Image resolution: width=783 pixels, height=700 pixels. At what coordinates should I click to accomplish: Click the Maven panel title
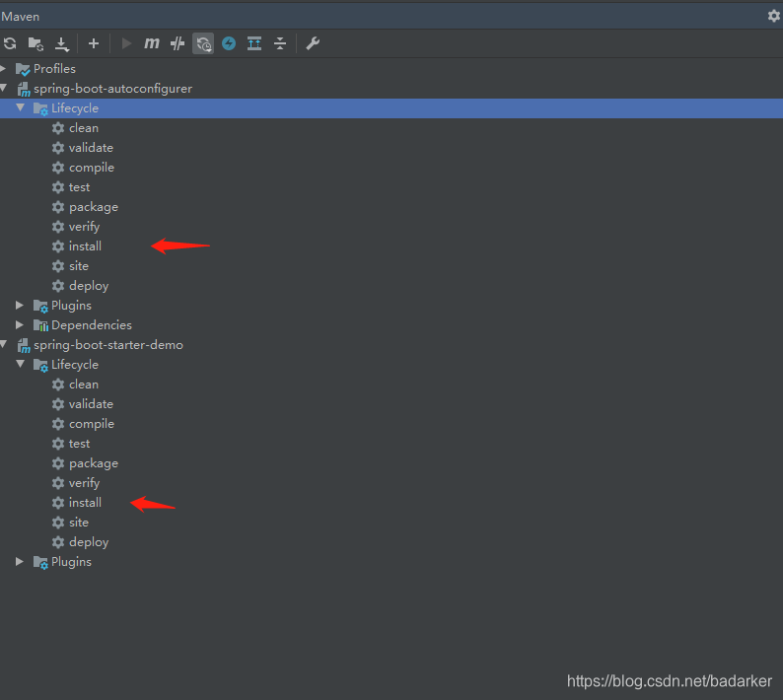pos(21,17)
